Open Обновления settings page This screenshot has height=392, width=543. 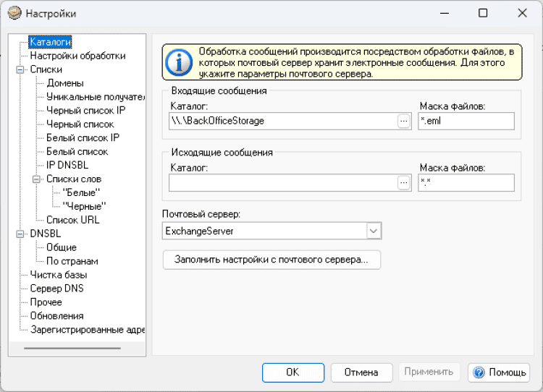coord(56,316)
